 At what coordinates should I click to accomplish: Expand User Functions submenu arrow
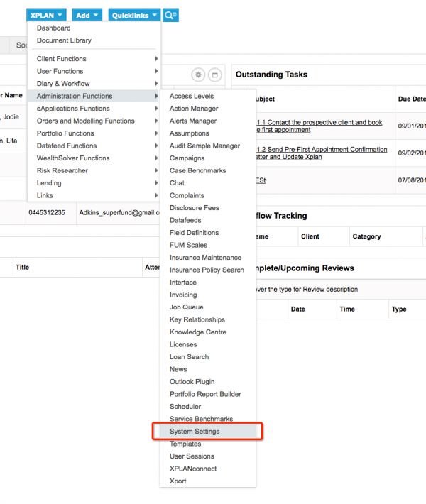156,71
